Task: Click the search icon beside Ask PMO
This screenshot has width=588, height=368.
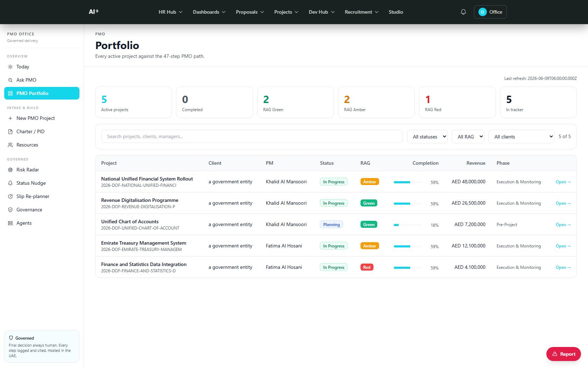Action: (10, 80)
